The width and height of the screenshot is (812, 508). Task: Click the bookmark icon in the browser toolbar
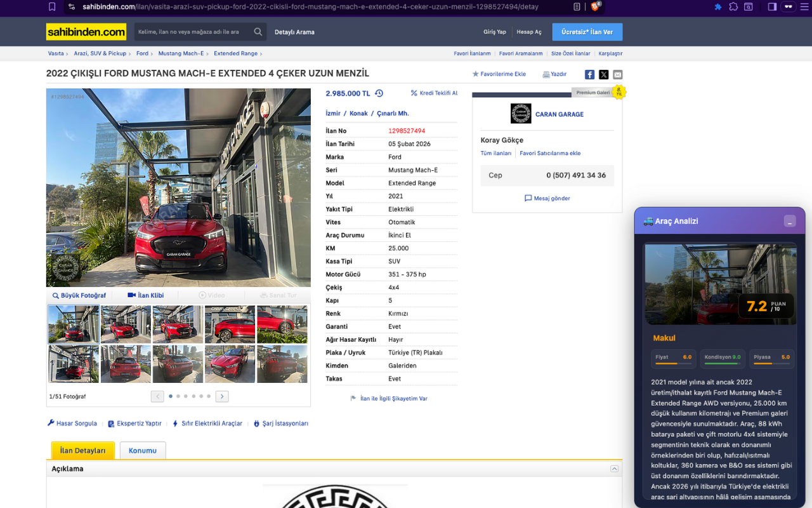tap(52, 7)
